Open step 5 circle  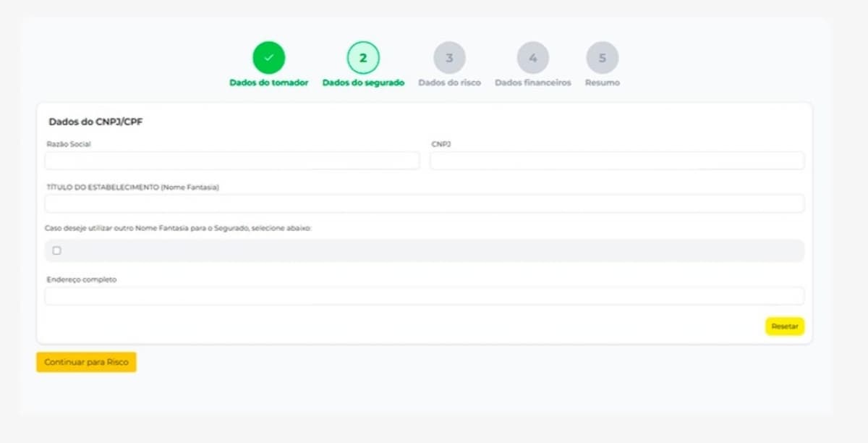coord(602,58)
